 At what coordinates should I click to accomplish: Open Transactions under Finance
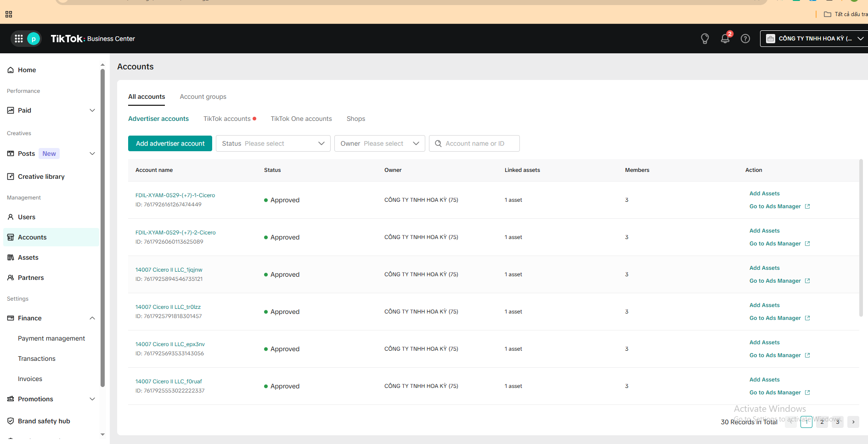37,359
